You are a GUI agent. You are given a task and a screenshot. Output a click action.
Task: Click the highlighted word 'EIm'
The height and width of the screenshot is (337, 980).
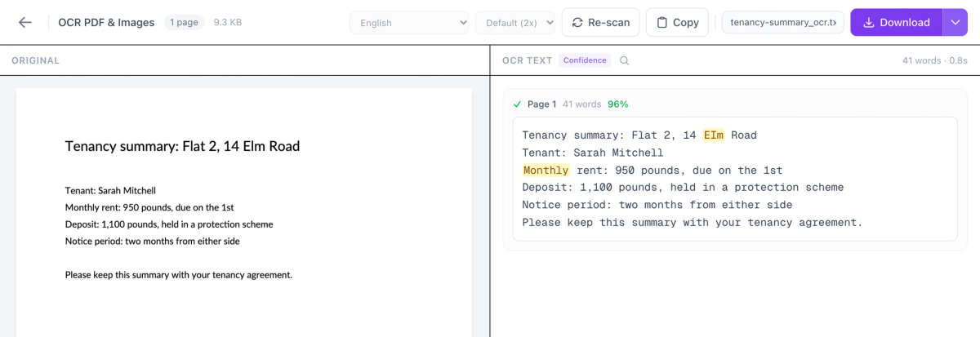(x=714, y=135)
